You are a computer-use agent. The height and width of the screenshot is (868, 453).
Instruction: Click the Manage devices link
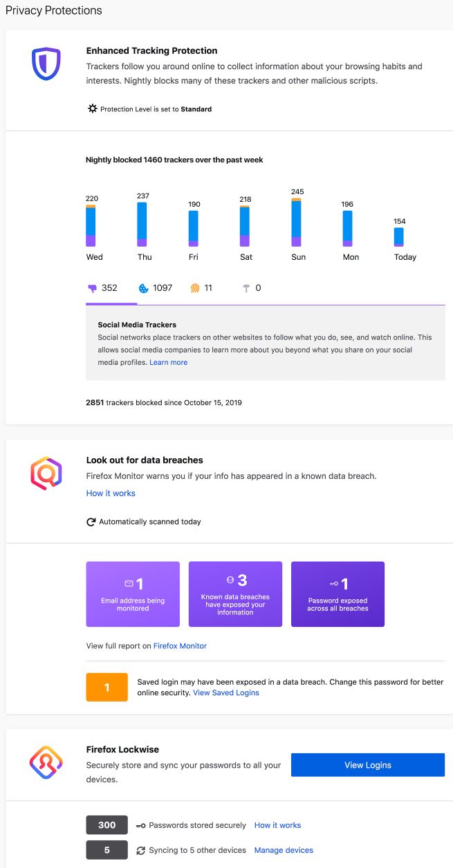point(284,850)
